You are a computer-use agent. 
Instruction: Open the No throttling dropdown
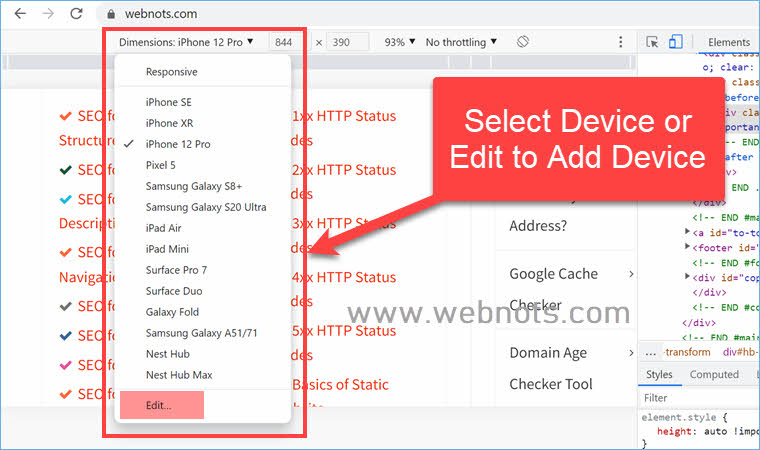(461, 42)
